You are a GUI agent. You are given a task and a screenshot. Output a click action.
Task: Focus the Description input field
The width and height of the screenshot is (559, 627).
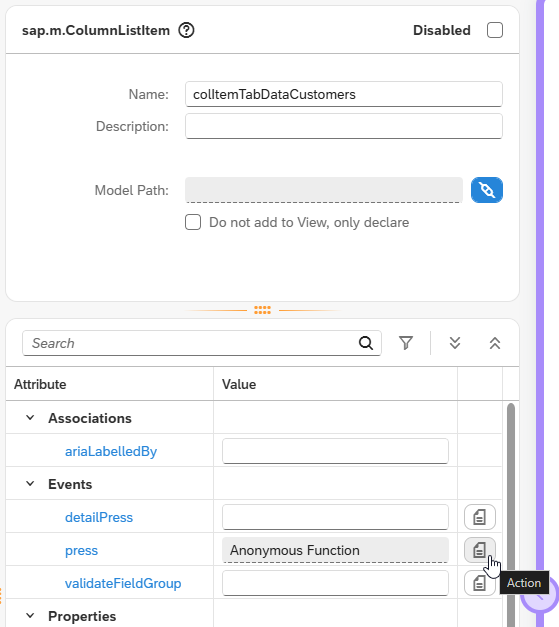tap(344, 126)
